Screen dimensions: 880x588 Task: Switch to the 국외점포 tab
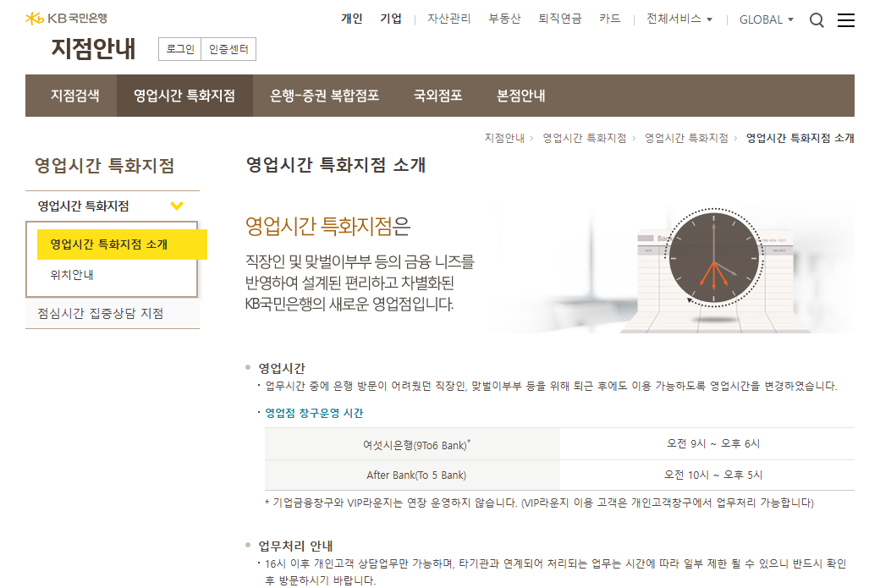[x=437, y=96]
